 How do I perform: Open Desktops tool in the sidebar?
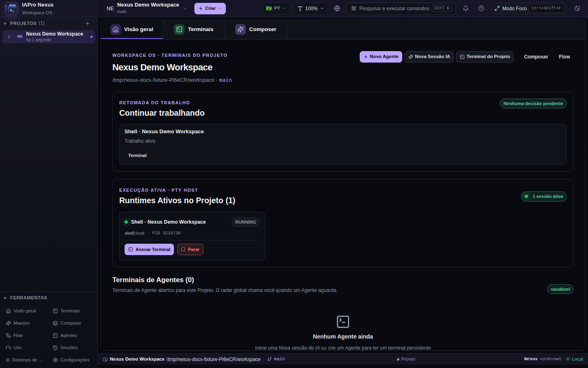pyautogui.click(x=24, y=360)
